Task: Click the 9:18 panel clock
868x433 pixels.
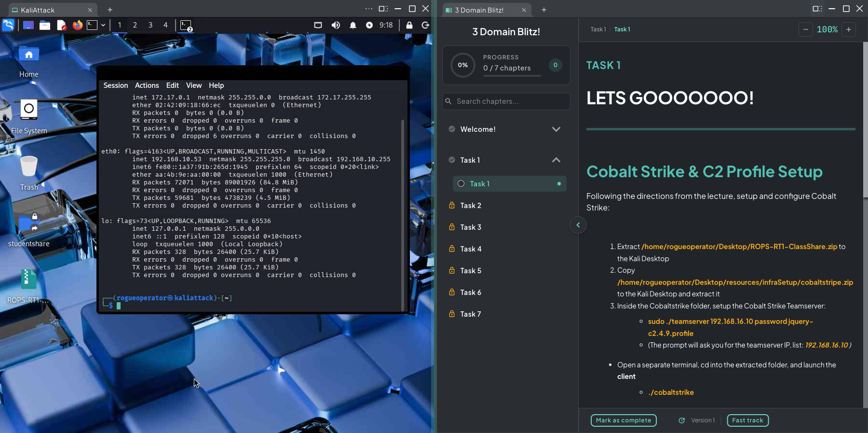Action: 386,25
